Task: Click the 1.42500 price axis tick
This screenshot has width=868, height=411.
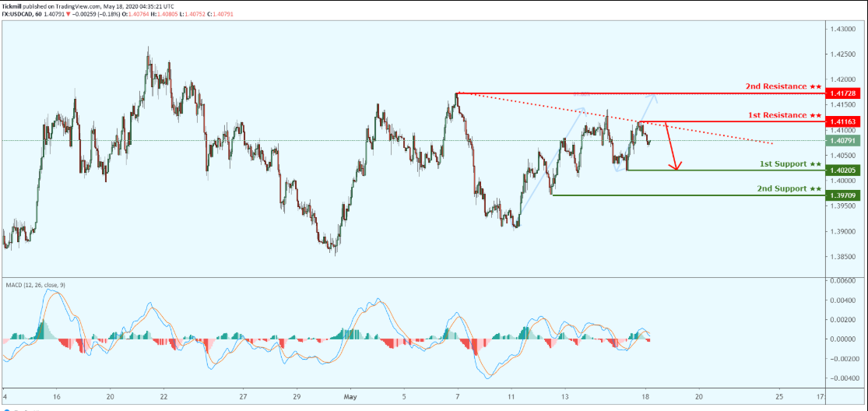Action: (844, 54)
